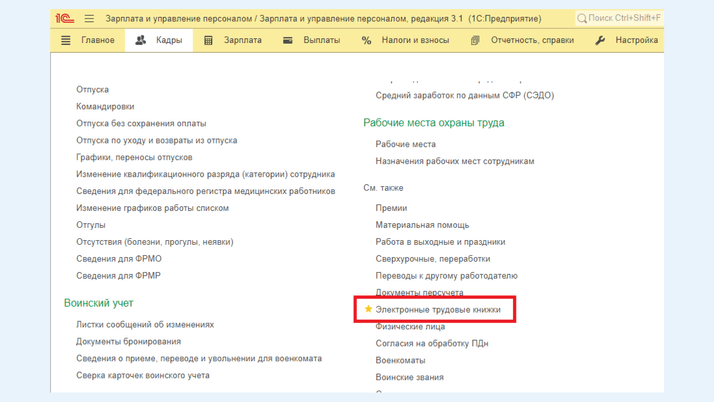Screen dimensions: 714x402
Task: Open Материальная помощь link
Action: coord(422,225)
